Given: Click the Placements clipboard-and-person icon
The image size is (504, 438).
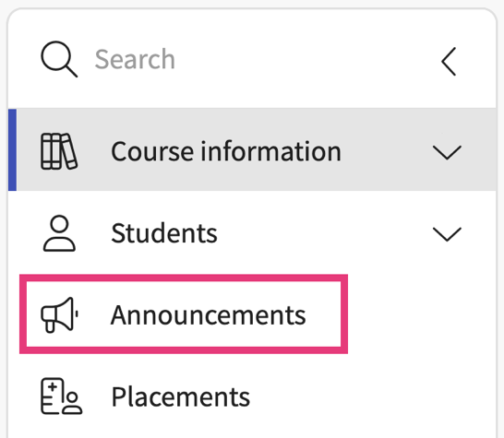Looking at the screenshot, I should pos(61,396).
